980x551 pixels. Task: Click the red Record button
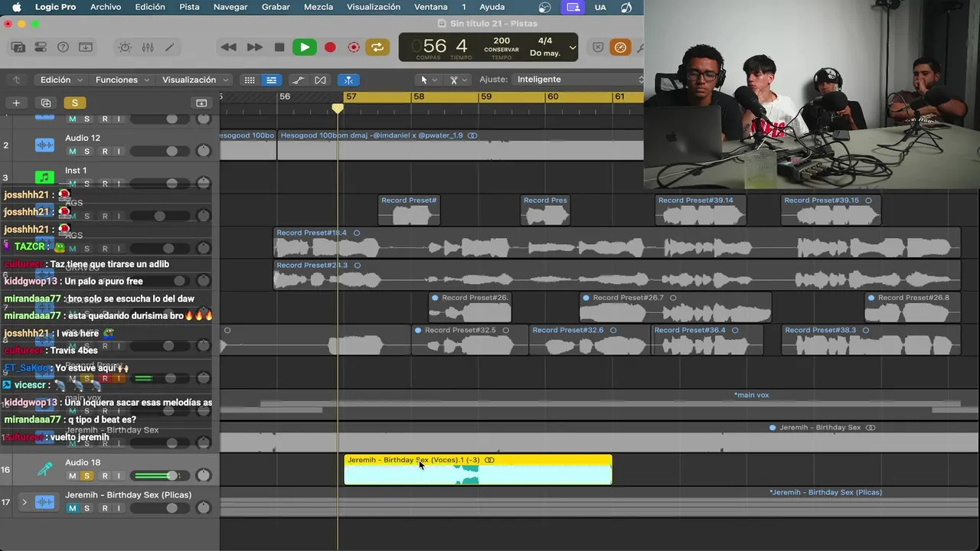pyautogui.click(x=330, y=47)
